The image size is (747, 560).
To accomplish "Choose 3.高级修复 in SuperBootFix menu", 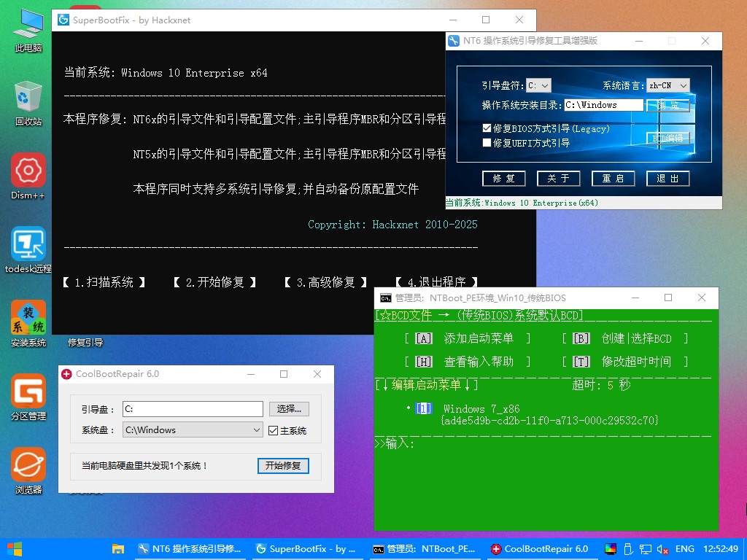I will pyautogui.click(x=325, y=282).
